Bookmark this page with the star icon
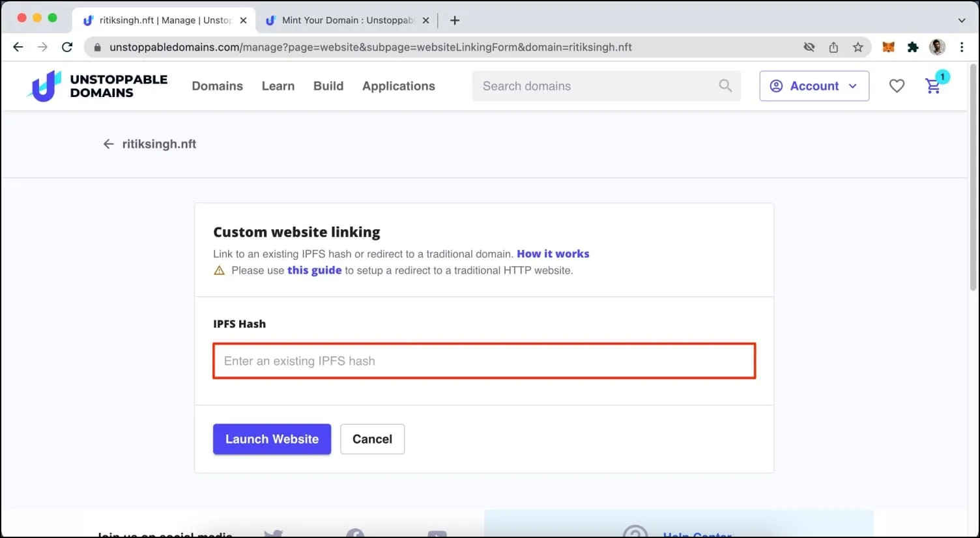This screenshot has height=538, width=980. [x=858, y=47]
